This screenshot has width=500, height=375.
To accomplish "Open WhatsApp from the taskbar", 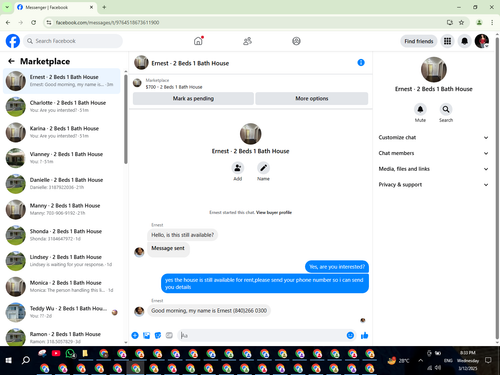I will coord(70,353).
